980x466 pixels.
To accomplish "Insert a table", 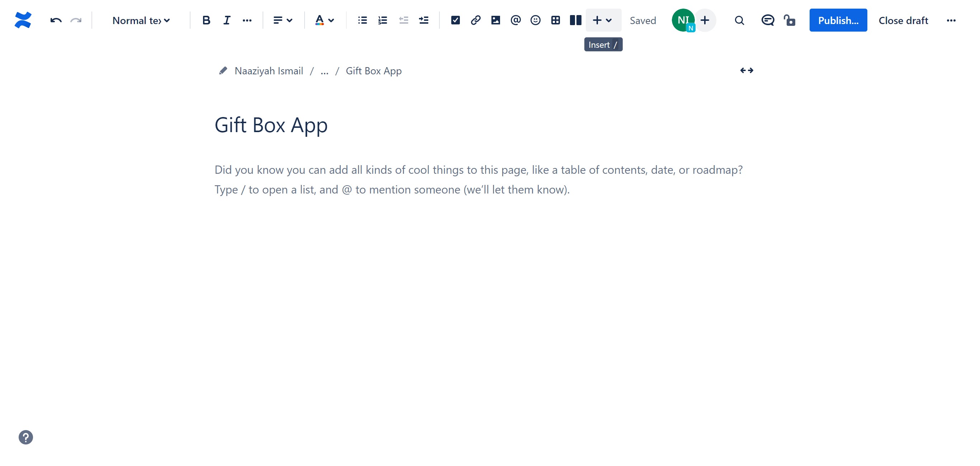I will click(x=555, y=20).
